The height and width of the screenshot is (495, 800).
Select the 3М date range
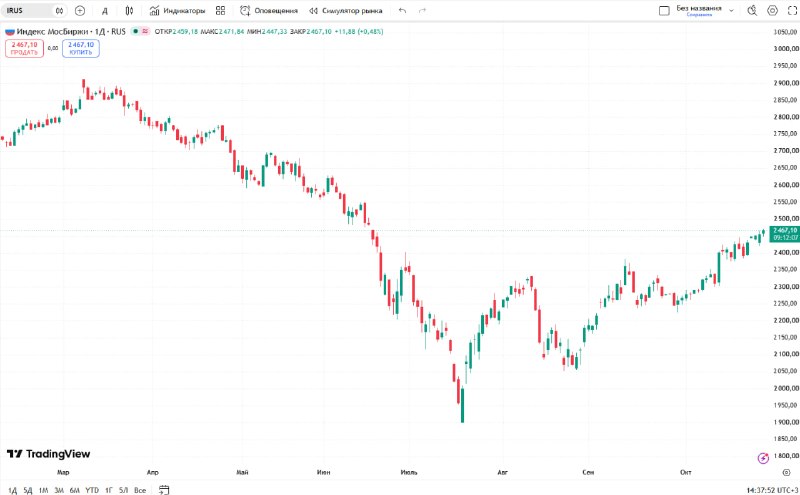[59, 490]
